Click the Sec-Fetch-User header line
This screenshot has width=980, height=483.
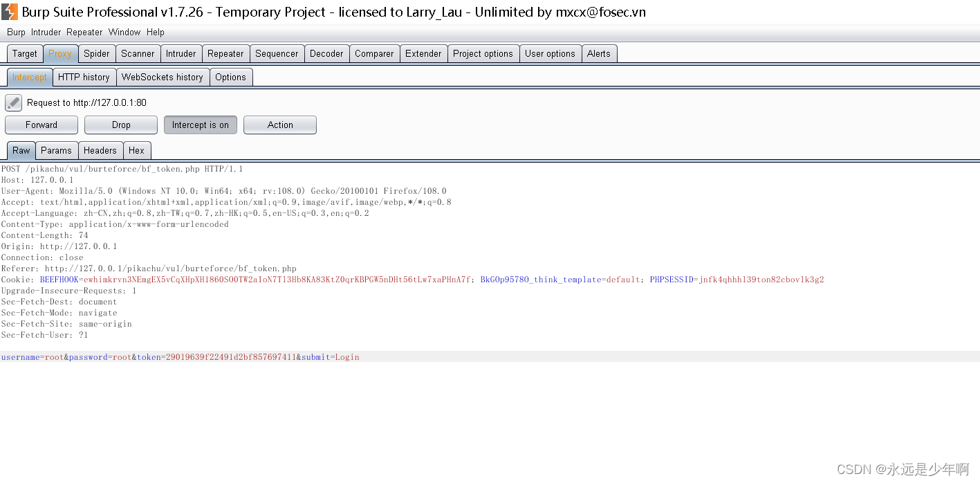point(45,335)
